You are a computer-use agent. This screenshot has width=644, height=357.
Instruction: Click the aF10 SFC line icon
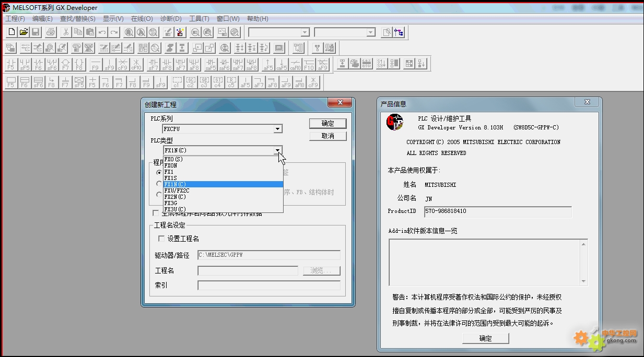(x=299, y=82)
